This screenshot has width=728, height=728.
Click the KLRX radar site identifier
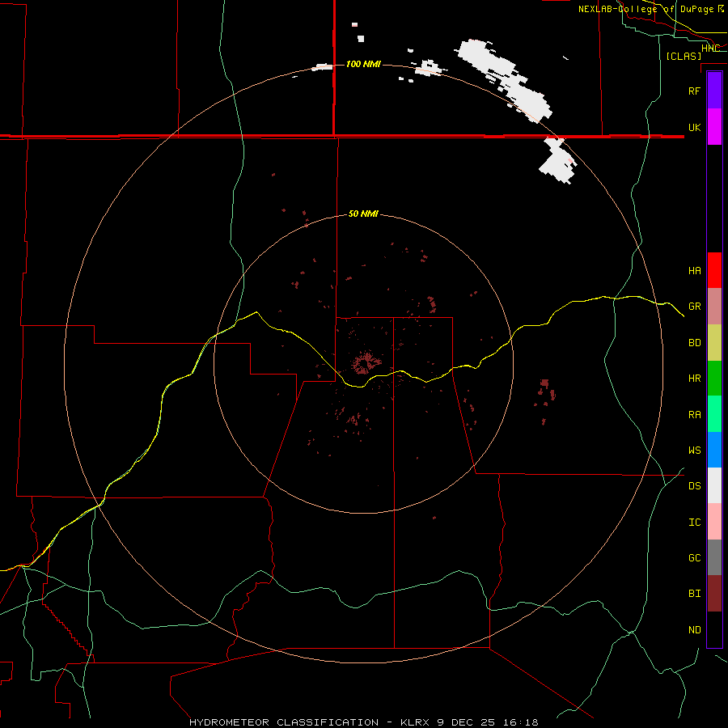click(x=417, y=722)
